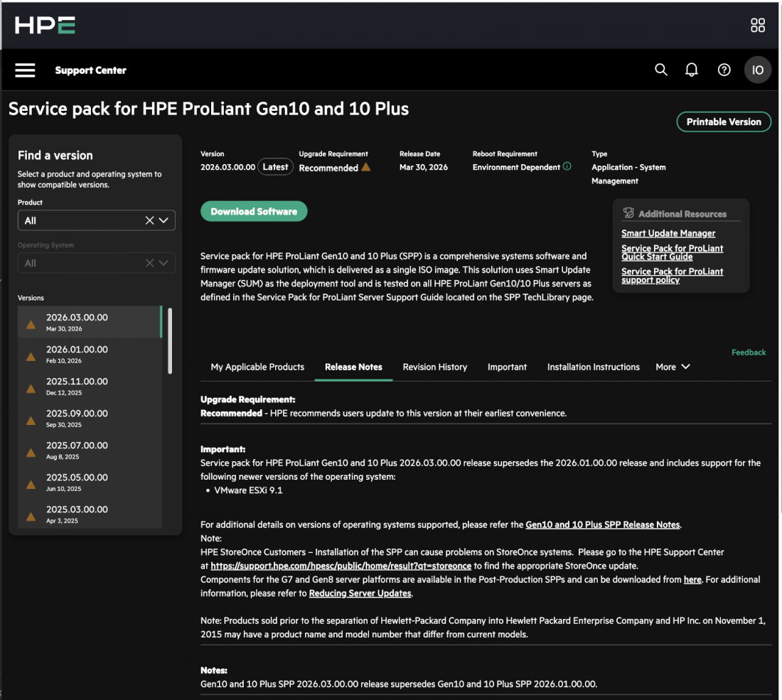Switch to Installation Instructions tab
This screenshot has height=700, width=782.
[593, 367]
